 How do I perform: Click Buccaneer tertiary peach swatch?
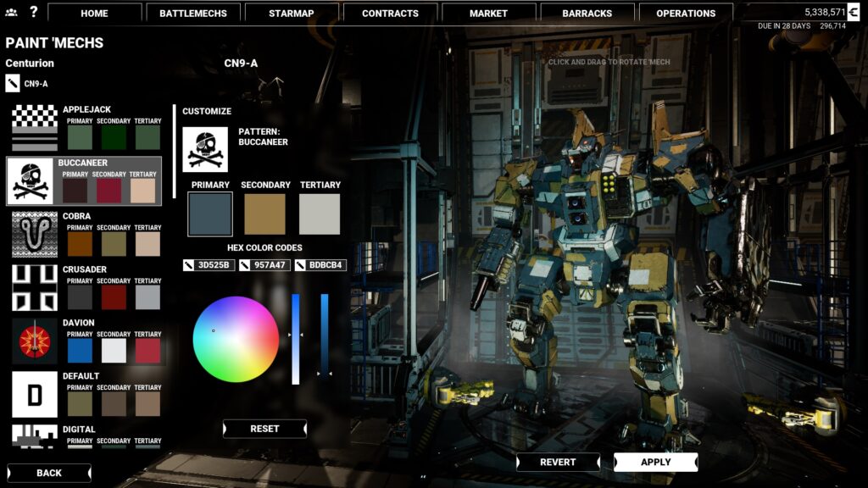(142, 191)
